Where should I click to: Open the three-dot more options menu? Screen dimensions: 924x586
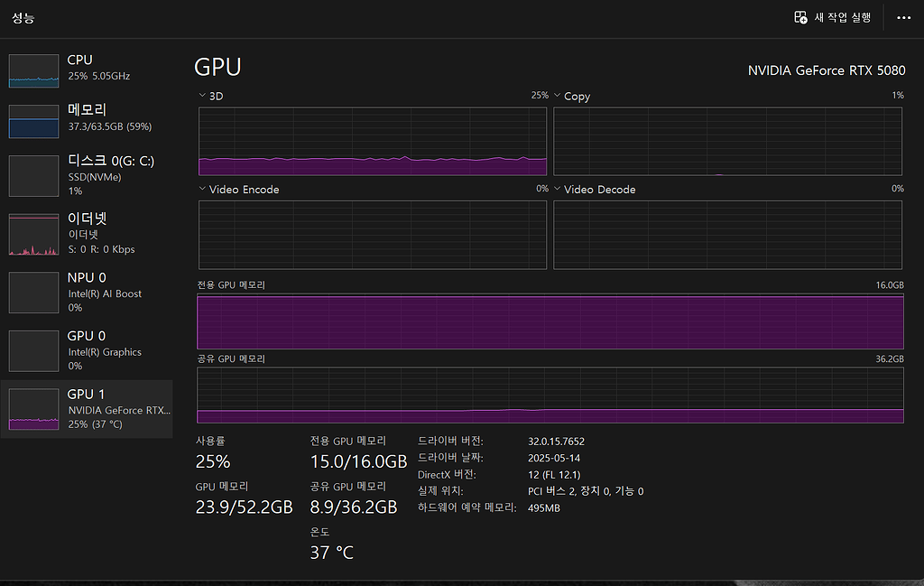pyautogui.click(x=903, y=17)
